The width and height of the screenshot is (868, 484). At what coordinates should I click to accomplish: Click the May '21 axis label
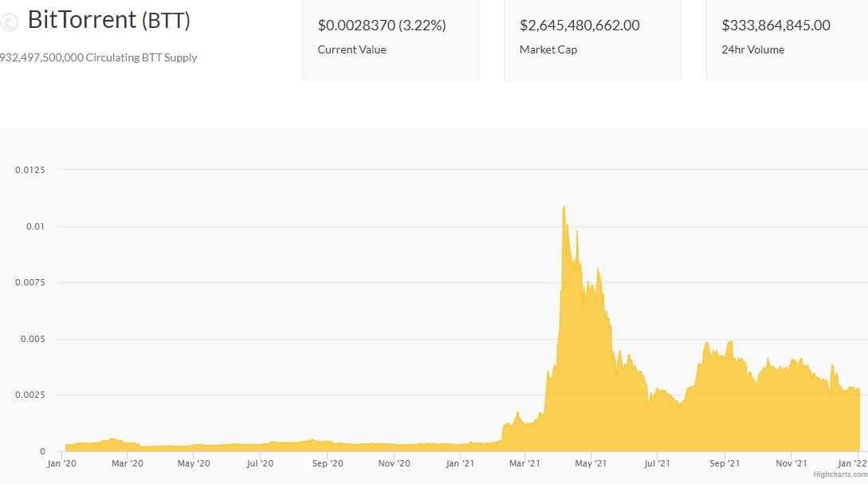(591, 463)
